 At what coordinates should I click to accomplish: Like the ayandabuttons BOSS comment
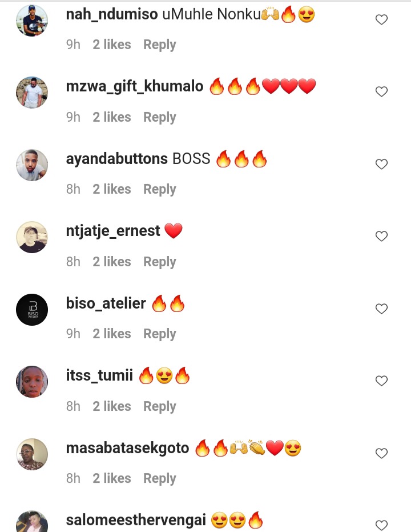pyautogui.click(x=381, y=164)
